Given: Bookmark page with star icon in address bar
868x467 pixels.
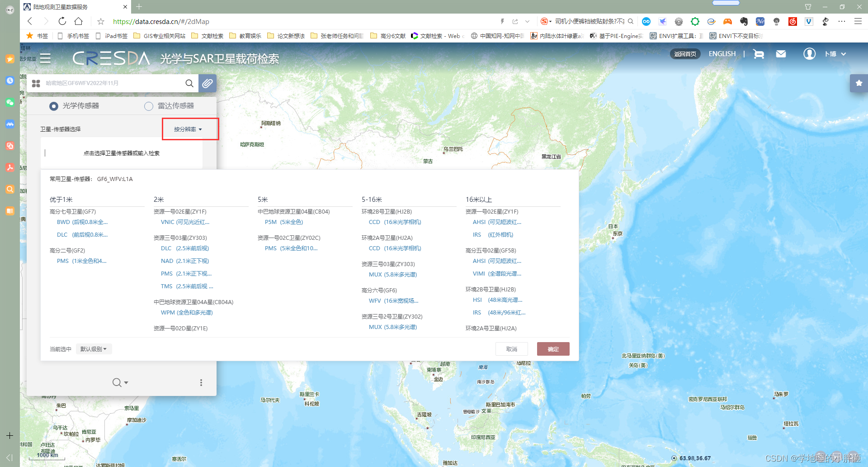Looking at the screenshot, I should click(101, 21).
